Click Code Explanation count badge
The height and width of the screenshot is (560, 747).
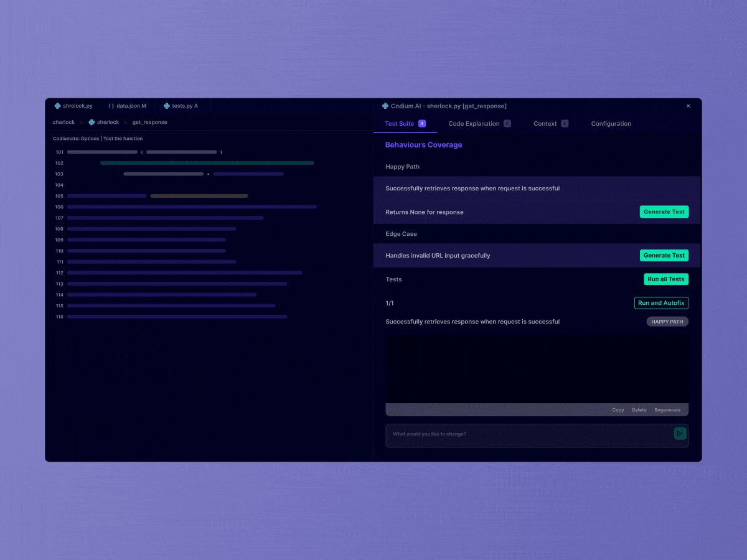[x=507, y=123]
